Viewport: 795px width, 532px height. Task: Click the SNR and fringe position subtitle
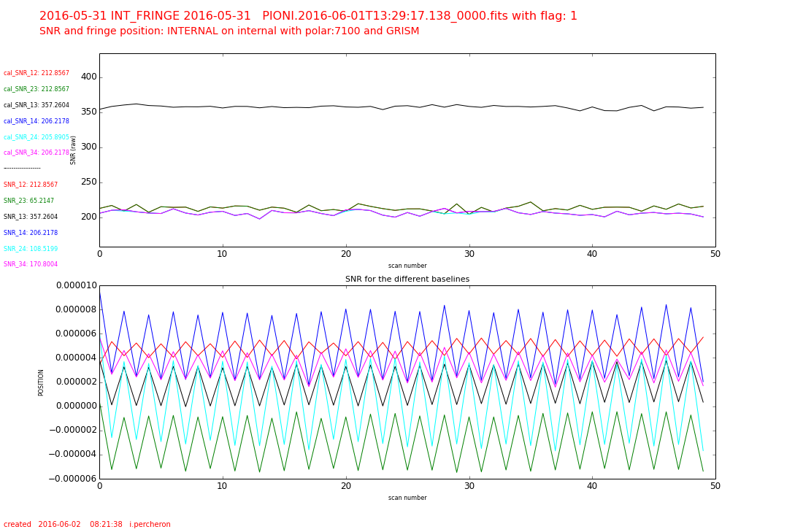coord(229,31)
